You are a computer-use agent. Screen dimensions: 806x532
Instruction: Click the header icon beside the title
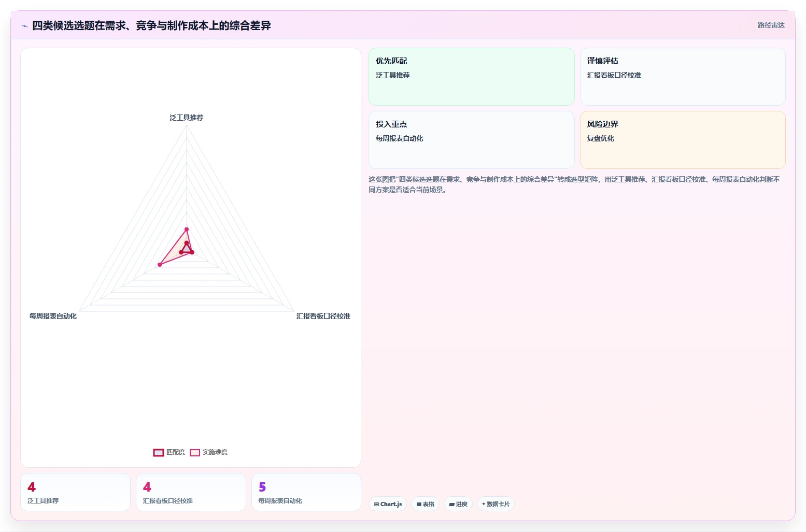coord(24,26)
